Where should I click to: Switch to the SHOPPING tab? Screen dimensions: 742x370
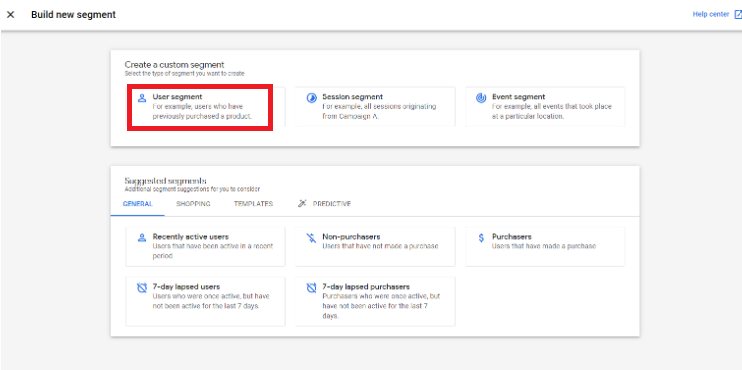(x=193, y=204)
